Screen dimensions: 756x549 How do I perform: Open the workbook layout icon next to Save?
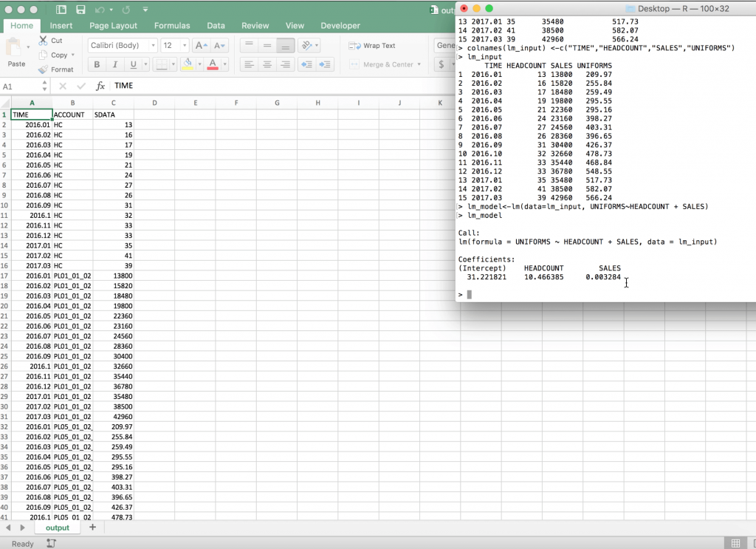tap(61, 10)
